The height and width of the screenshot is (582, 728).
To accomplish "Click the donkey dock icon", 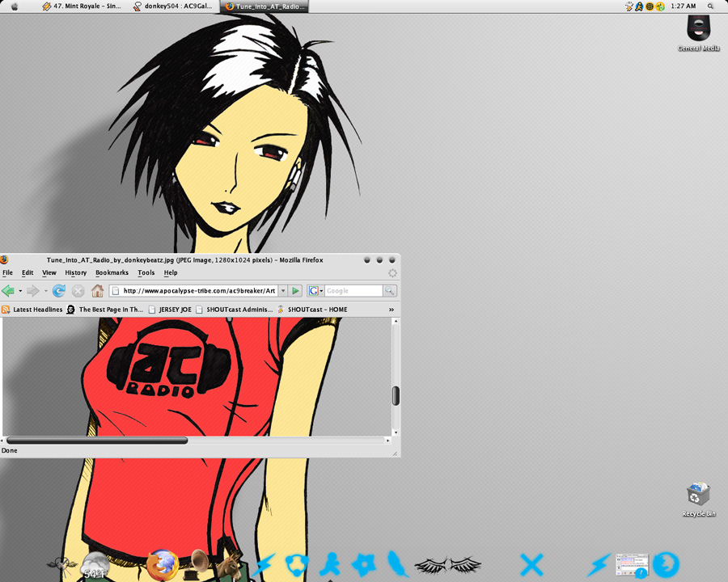I will 230,566.
